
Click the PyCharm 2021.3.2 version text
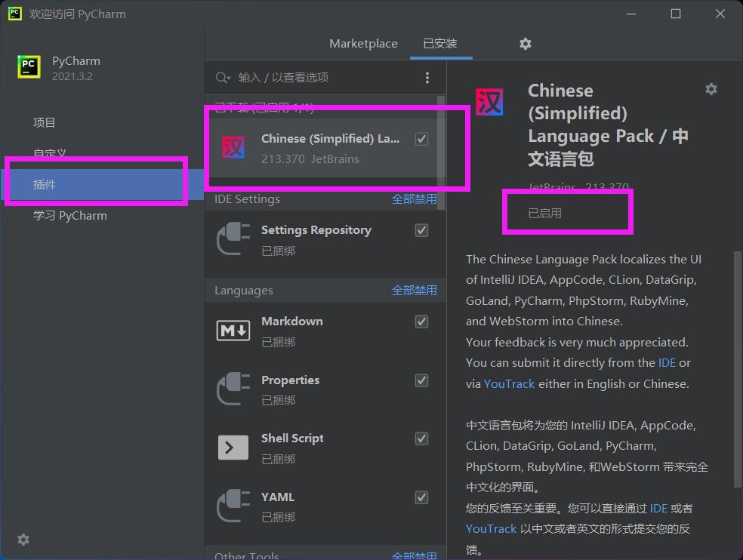click(x=72, y=76)
